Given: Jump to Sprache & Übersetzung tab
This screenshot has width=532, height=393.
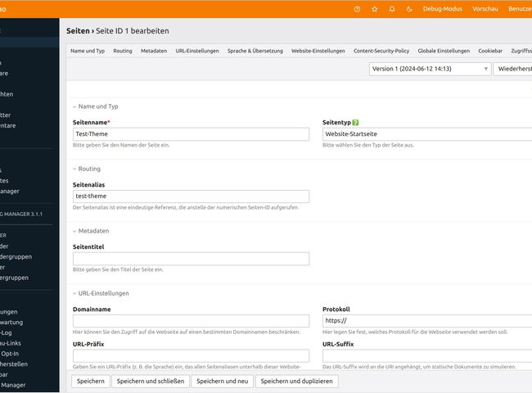Looking at the screenshot, I should (255, 51).
